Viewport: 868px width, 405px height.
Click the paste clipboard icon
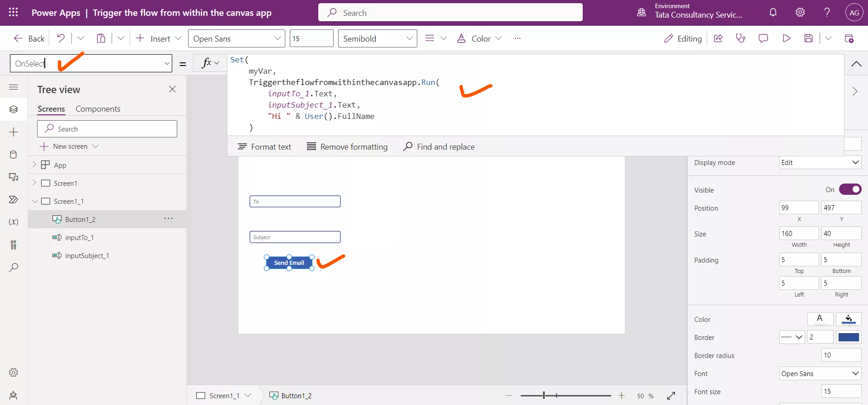point(101,38)
